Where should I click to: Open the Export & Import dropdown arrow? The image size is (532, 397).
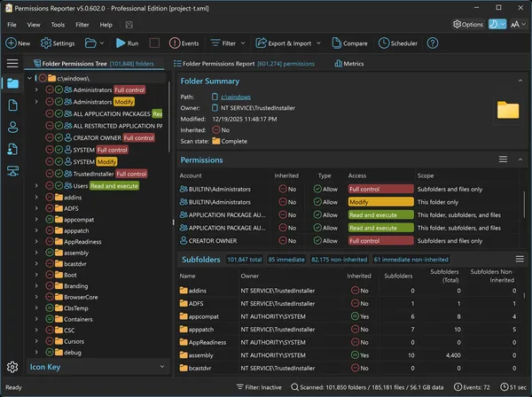pyautogui.click(x=318, y=43)
